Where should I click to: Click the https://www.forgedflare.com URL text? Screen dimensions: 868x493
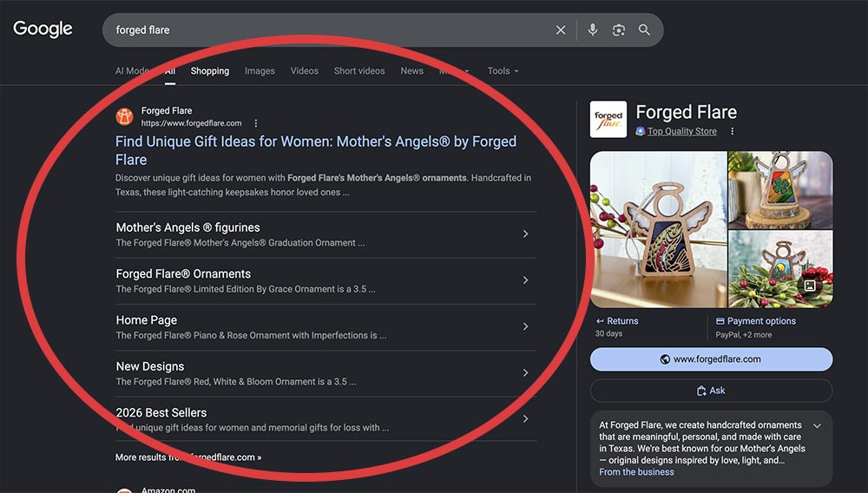(x=191, y=123)
